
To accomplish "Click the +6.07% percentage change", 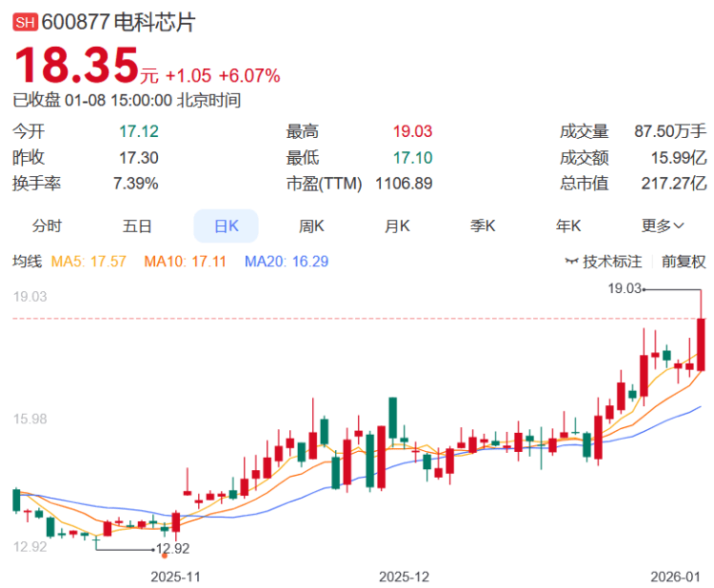I will pos(249,76).
